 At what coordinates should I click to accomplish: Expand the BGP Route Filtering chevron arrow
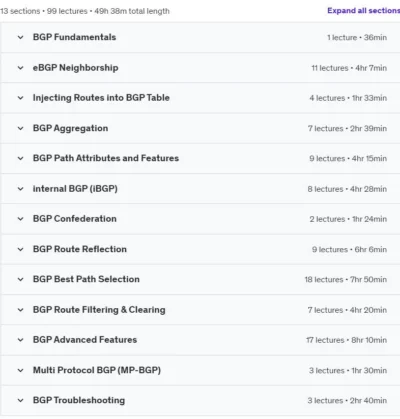pyautogui.click(x=21, y=310)
